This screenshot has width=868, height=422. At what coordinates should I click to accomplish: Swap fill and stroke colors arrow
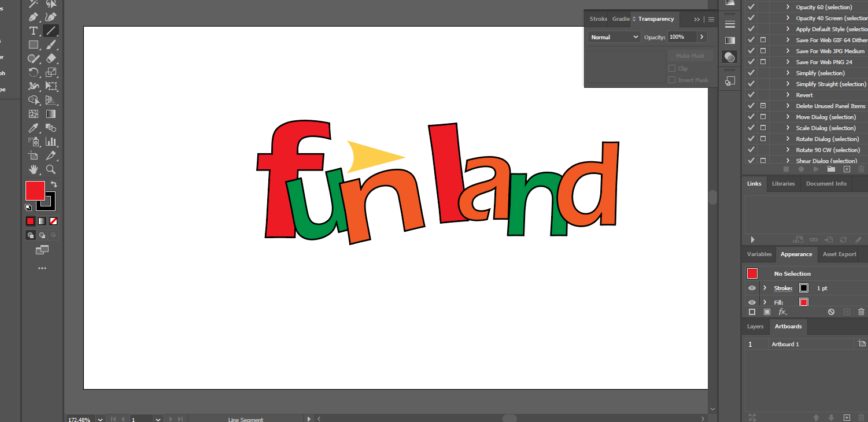(54, 184)
